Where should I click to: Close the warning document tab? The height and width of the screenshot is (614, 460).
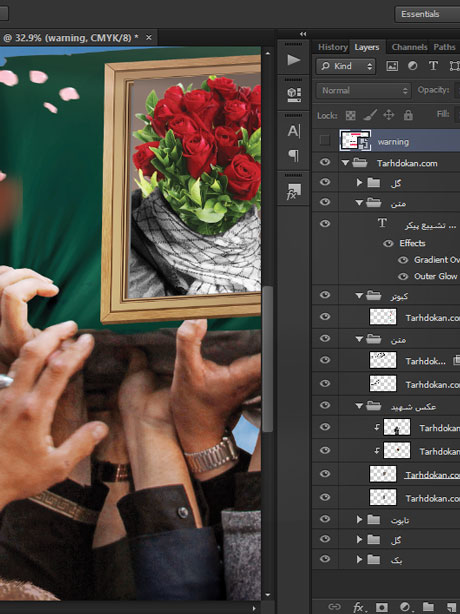149,38
